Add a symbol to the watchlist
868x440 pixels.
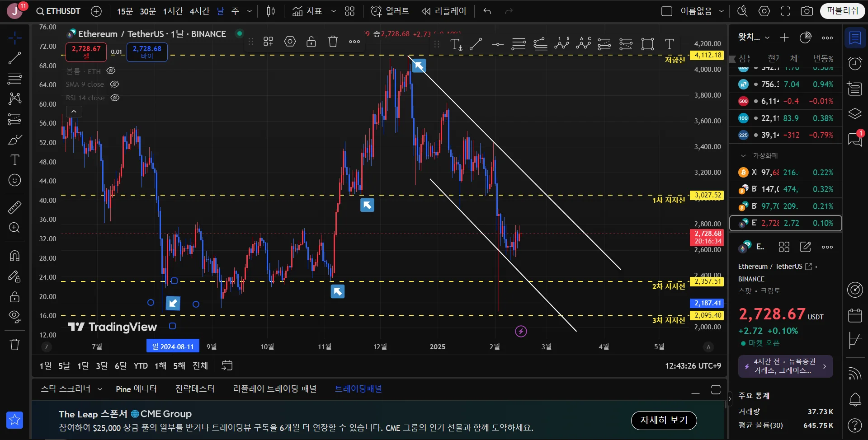[x=784, y=37]
